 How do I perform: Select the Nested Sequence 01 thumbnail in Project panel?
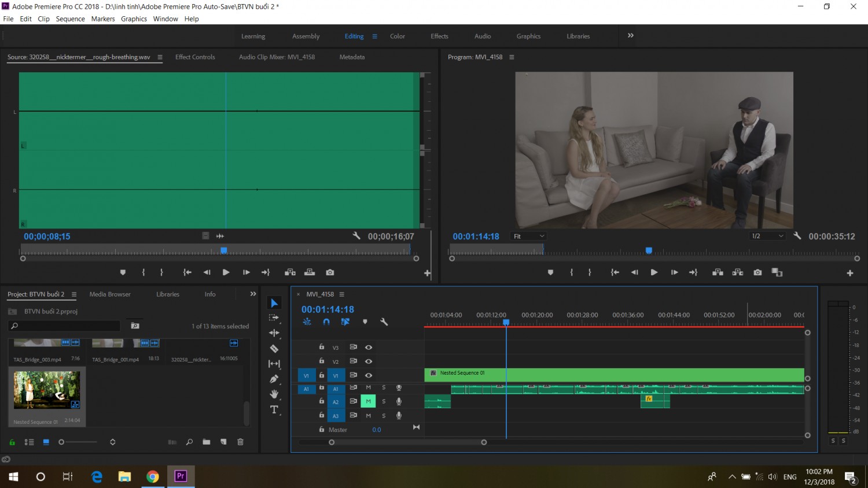tap(47, 390)
